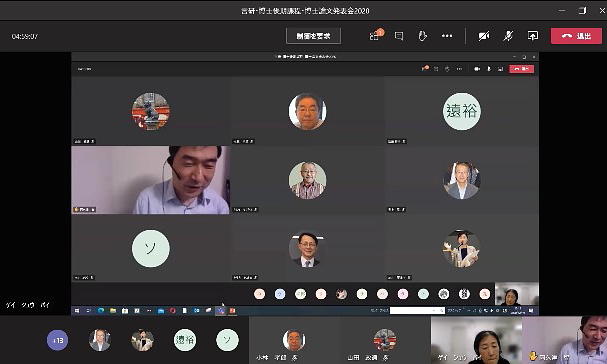Viewport: 607px width, 364px height.
Task: Turn on the camera toggle
Action: pos(484,36)
